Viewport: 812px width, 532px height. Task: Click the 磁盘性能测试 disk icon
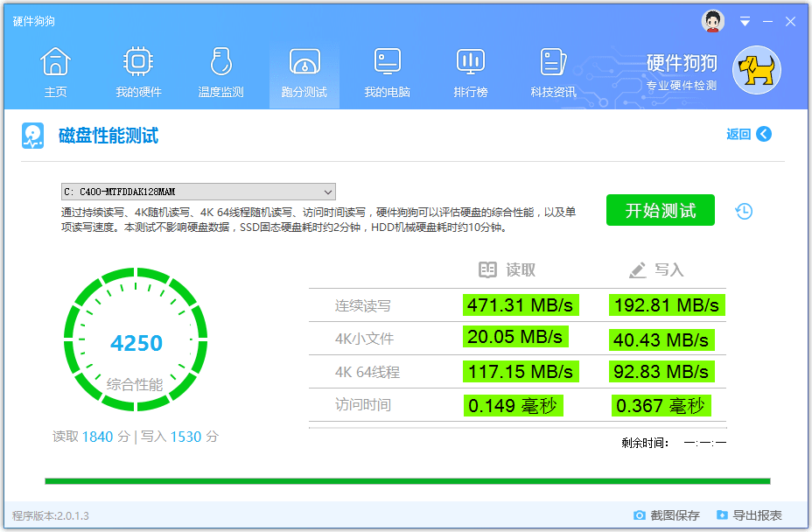click(x=33, y=136)
